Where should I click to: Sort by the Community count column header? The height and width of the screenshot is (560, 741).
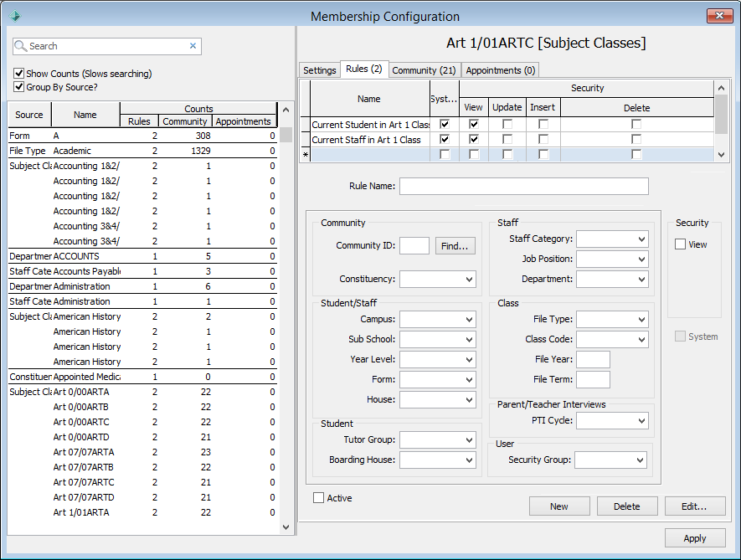coord(185,121)
